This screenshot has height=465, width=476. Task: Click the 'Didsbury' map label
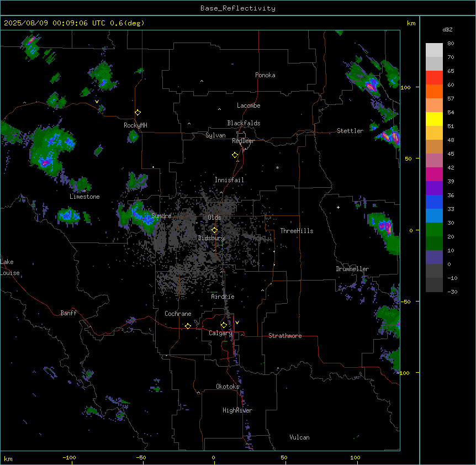tap(211, 238)
